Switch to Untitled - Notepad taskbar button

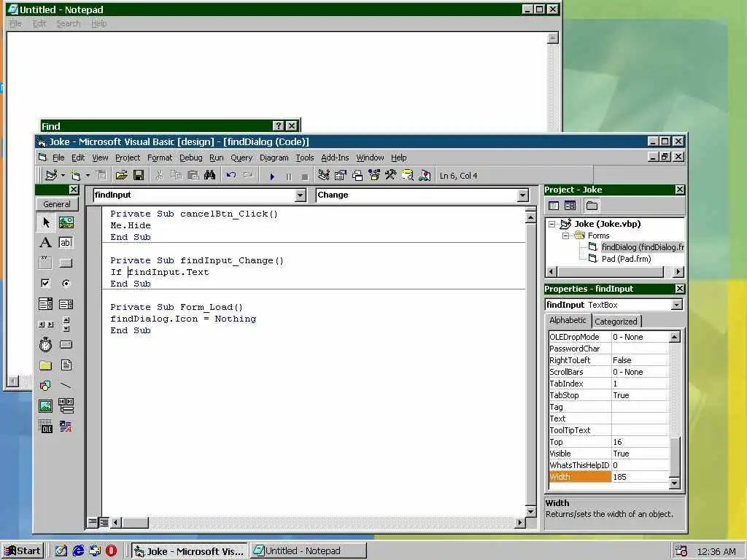(309, 551)
